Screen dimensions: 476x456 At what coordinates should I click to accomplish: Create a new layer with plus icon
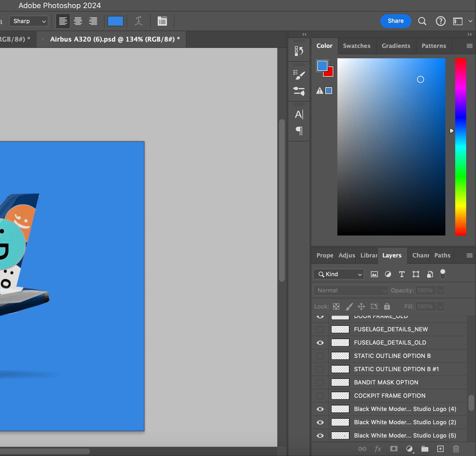[440, 448]
